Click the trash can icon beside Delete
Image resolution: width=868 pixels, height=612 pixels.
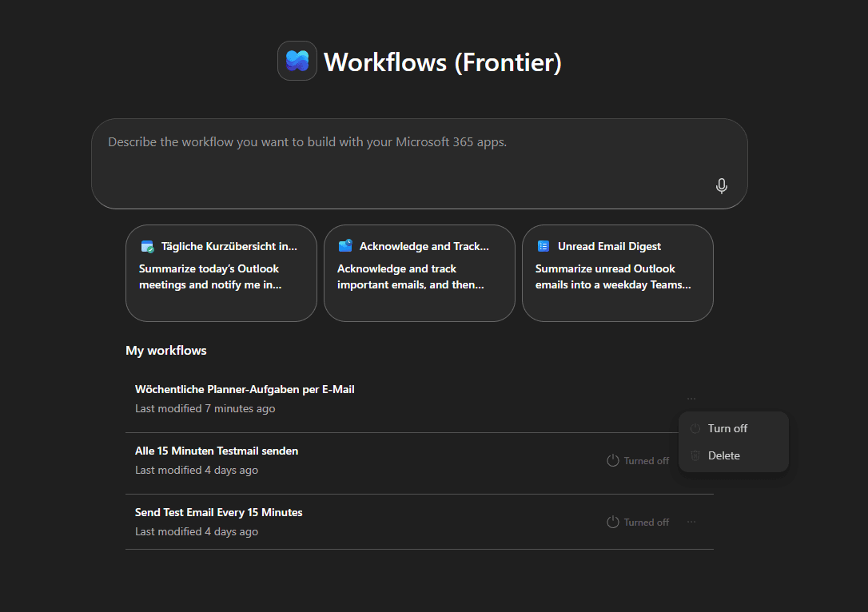pyautogui.click(x=695, y=455)
